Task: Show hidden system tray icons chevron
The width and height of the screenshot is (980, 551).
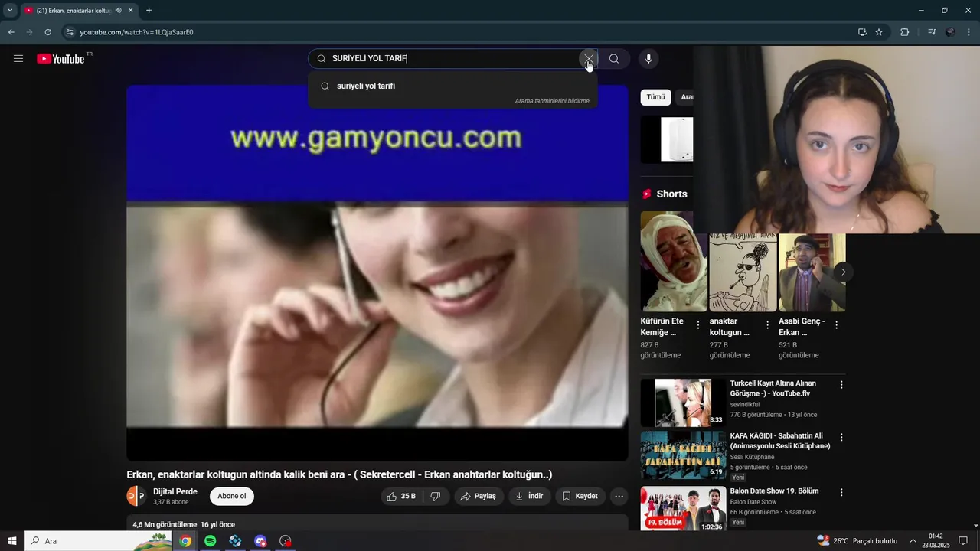Action: 913,541
